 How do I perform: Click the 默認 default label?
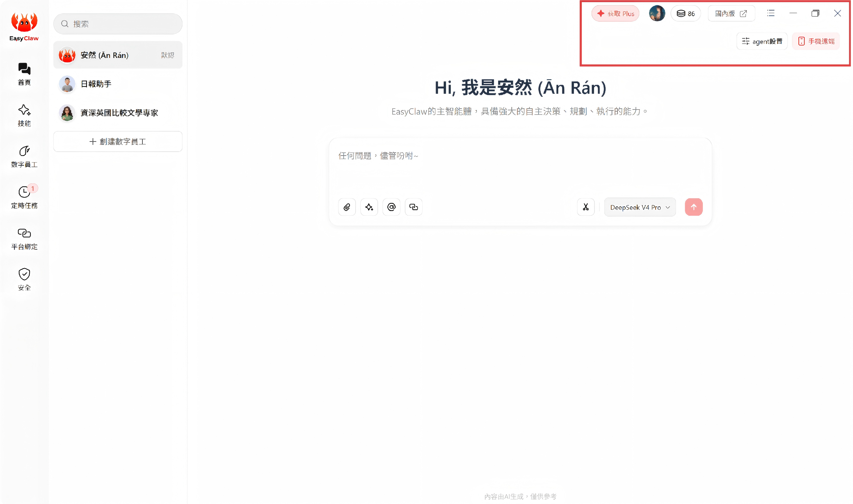(x=167, y=55)
